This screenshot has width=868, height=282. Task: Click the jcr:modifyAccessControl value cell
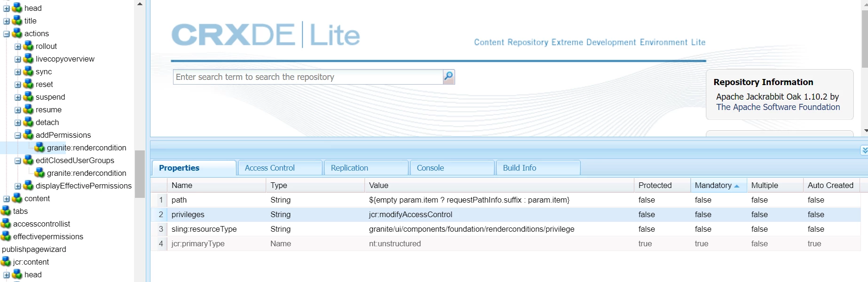(499, 214)
